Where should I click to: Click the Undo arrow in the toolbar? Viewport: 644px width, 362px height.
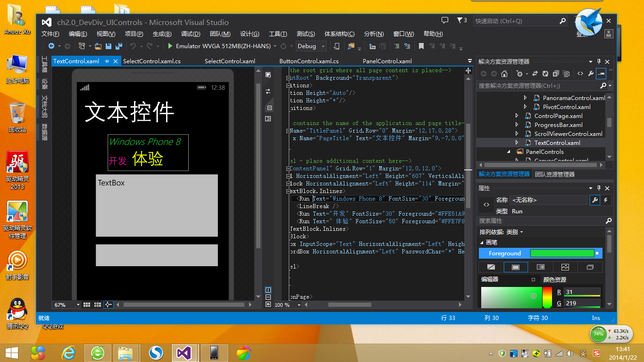133,46
